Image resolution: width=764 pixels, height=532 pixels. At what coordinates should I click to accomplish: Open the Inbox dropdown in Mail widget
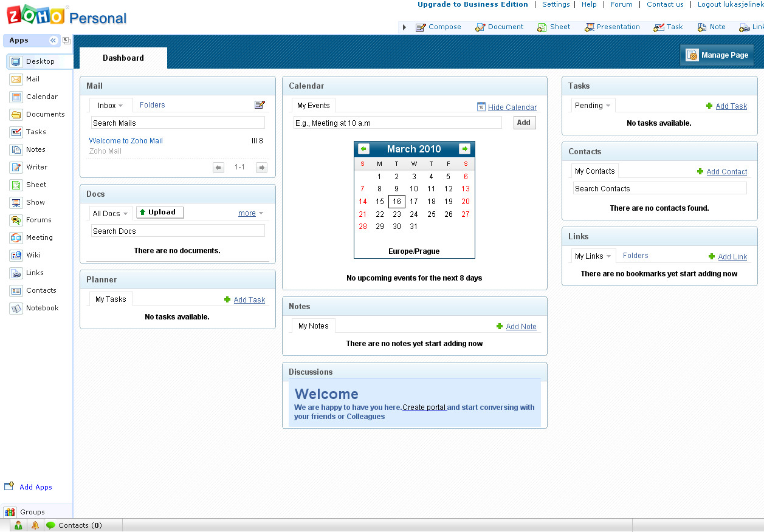(x=111, y=106)
